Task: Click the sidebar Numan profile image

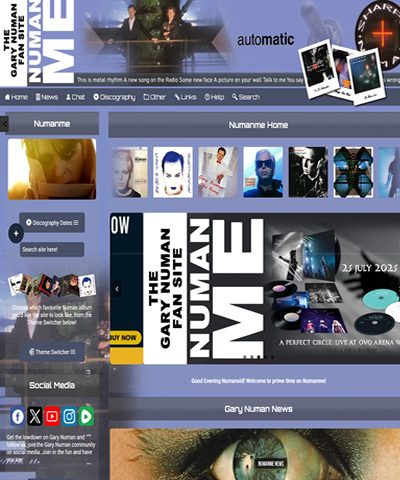Action: point(52,169)
